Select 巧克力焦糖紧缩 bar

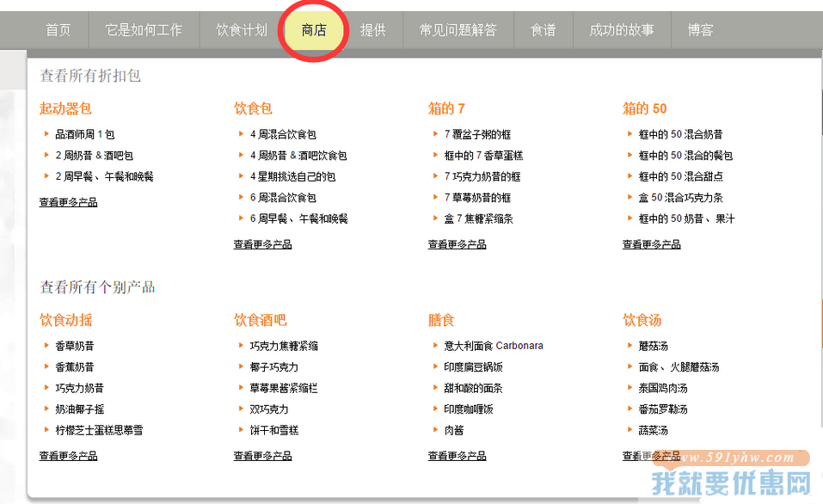coord(284,346)
